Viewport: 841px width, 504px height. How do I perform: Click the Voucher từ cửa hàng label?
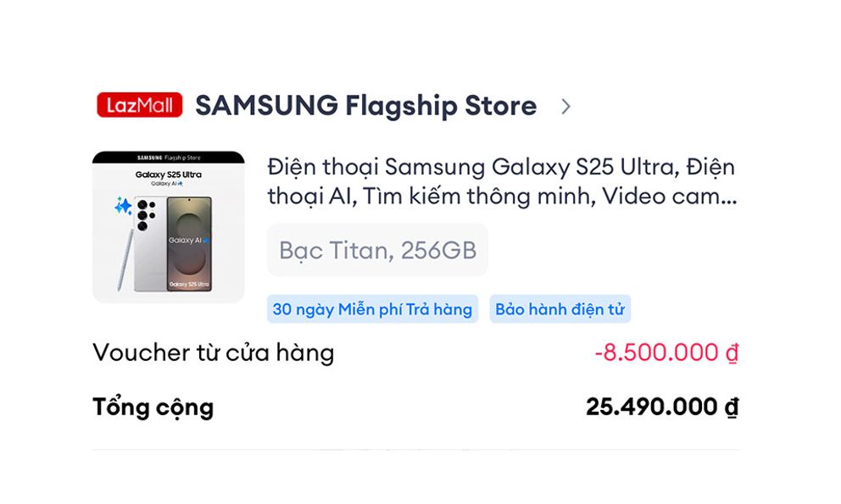214,352
